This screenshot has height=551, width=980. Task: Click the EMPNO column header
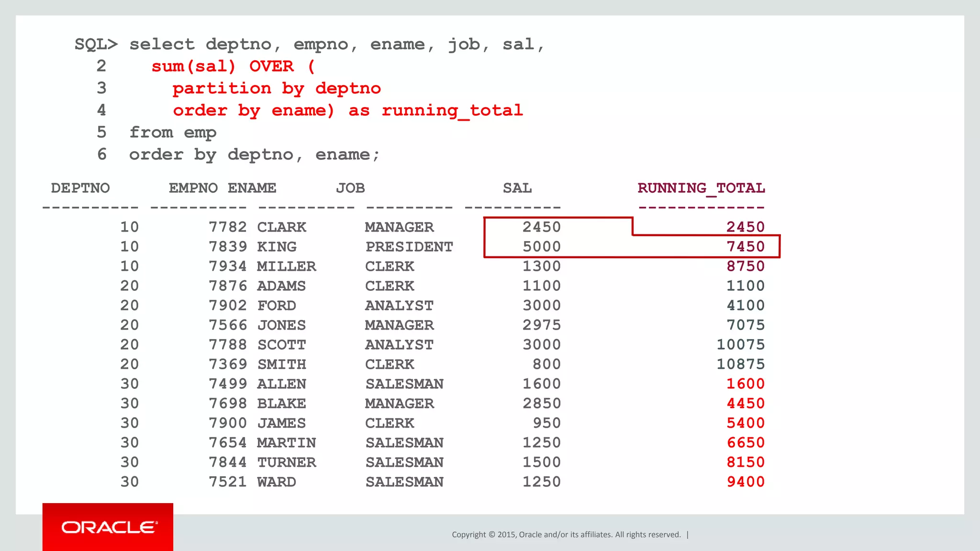(x=193, y=188)
